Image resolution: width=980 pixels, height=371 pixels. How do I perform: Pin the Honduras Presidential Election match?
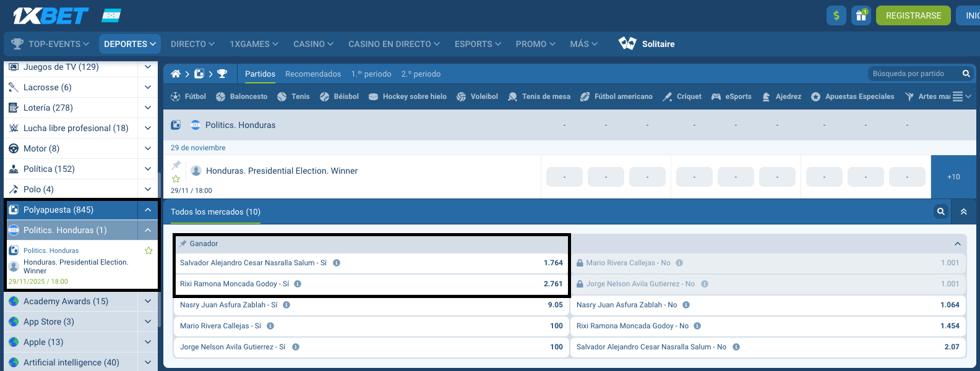(x=176, y=165)
